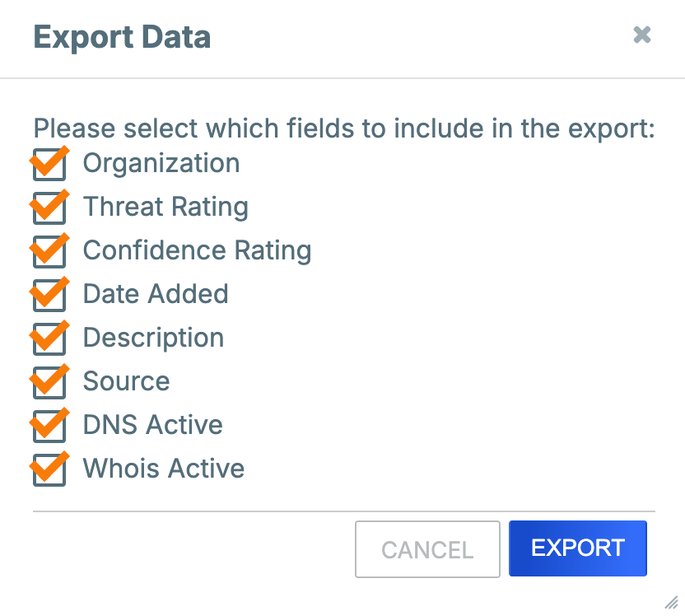Image resolution: width=685 pixels, height=616 pixels.
Task: Close the Export Data dialog
Action: (x=642, y=35)
